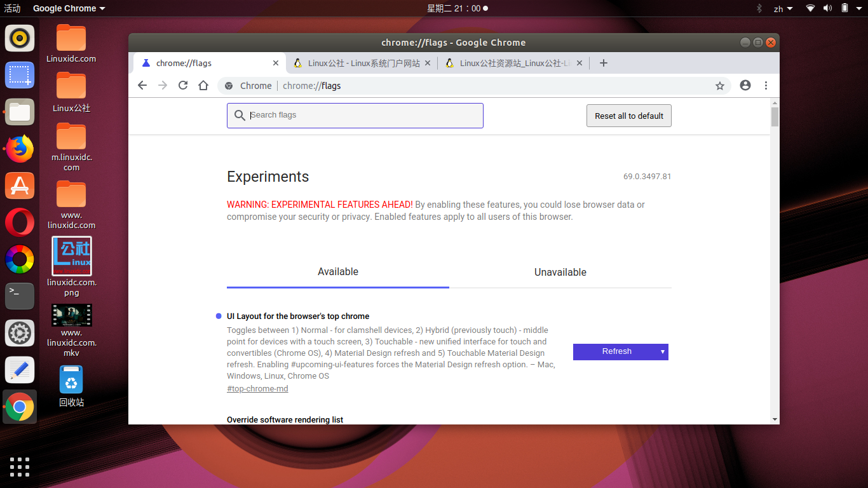Image resolution: width=868 pixels, height=488 pixels.
Task: Switch to the Unavailable tab
Action: click(560, 272)
